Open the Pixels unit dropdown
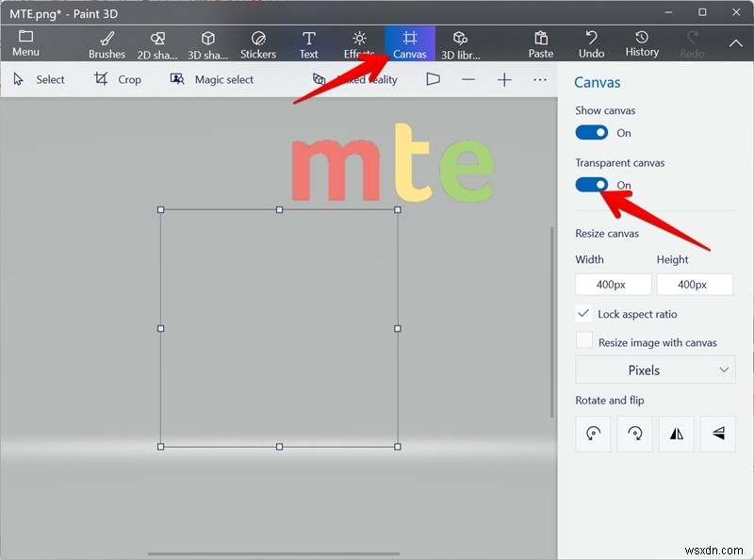This screenshot has width=754, height=560. [x=654, y=370]
